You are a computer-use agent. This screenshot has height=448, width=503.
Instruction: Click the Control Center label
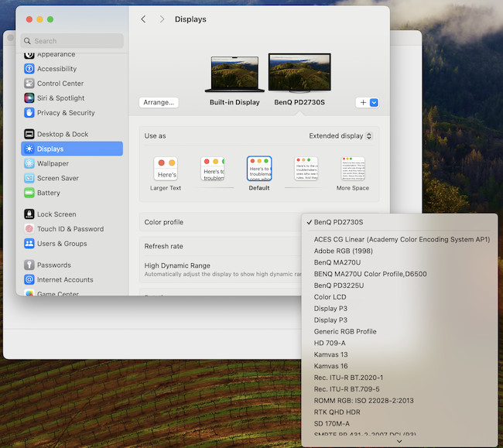tap(60, 84)
